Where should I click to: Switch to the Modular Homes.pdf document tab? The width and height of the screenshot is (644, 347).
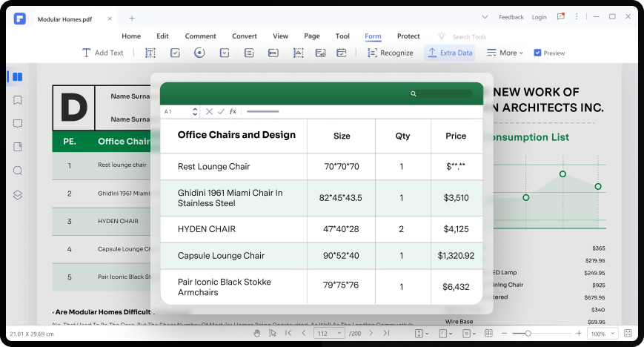[64, 19]
